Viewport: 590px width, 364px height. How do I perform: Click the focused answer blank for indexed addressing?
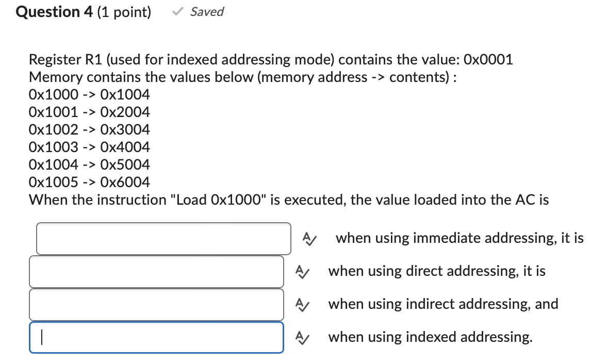[156, 338]
